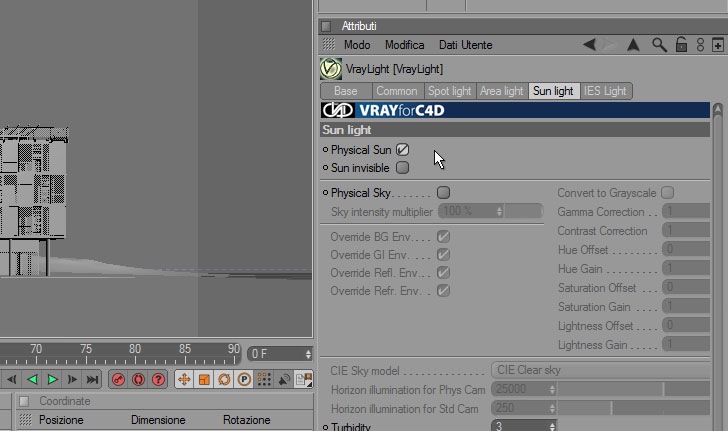Toggle the position keyframe move icon
The image size is (728, 431).
pyautogui.click(x=184, y=379)
